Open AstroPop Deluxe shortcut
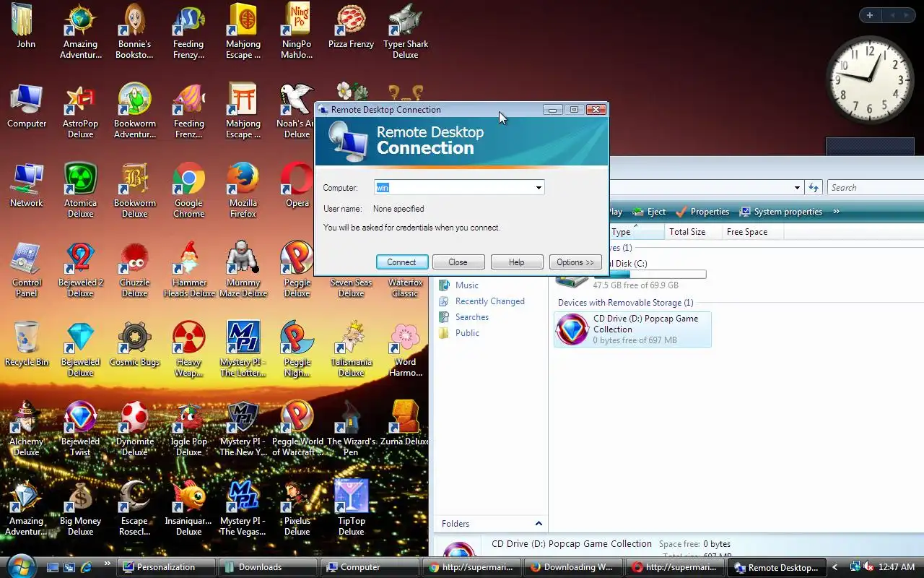This screenshot has width=924, height=578. [x=80, y=111]
